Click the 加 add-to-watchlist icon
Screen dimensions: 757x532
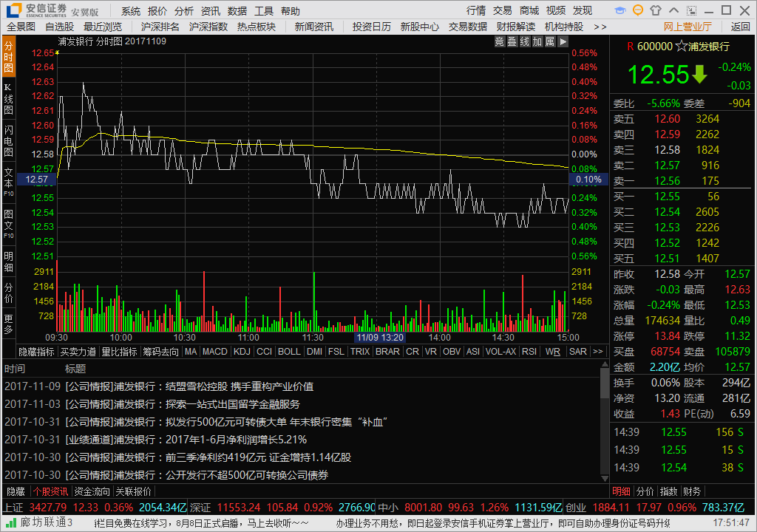tap(537, 41)
